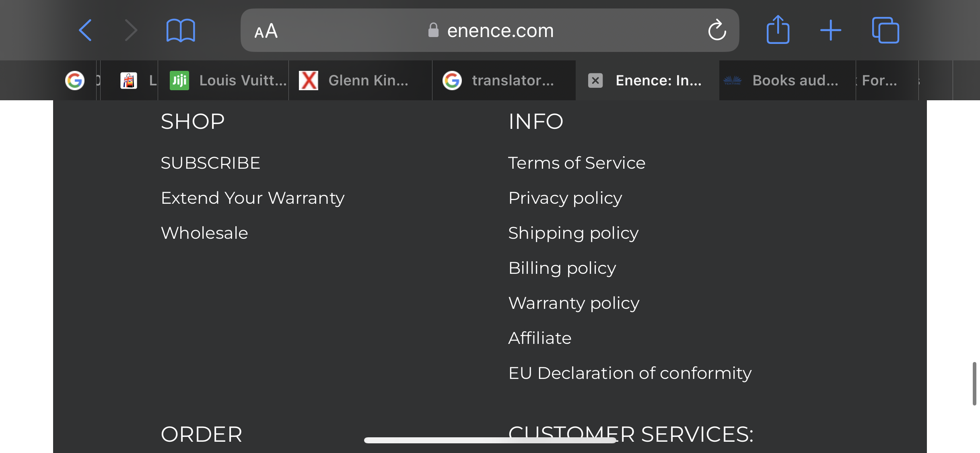Image resolution: width=980 pixels, height=453 pixels.
Task: Open the SUBSCRIBE link under SHOP
Action: (x=210, y=163)
